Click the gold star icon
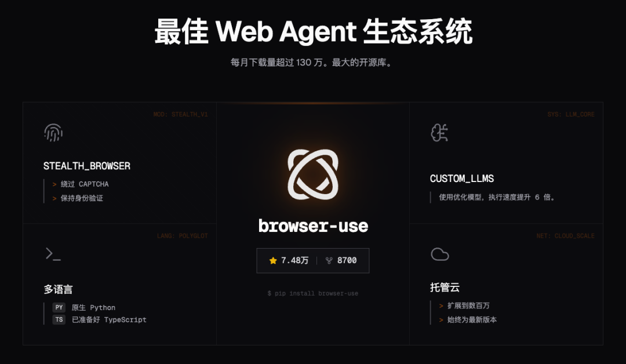Viewport: 626px width, 364px height. pyautogui.click(x=273, y=261)
